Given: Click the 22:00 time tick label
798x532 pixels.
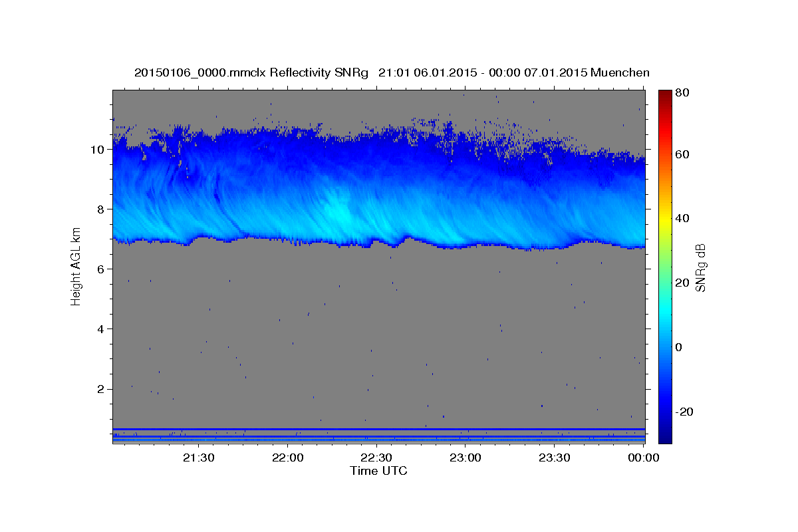Looking at the screenshot, I should click(x=288, y=458).
